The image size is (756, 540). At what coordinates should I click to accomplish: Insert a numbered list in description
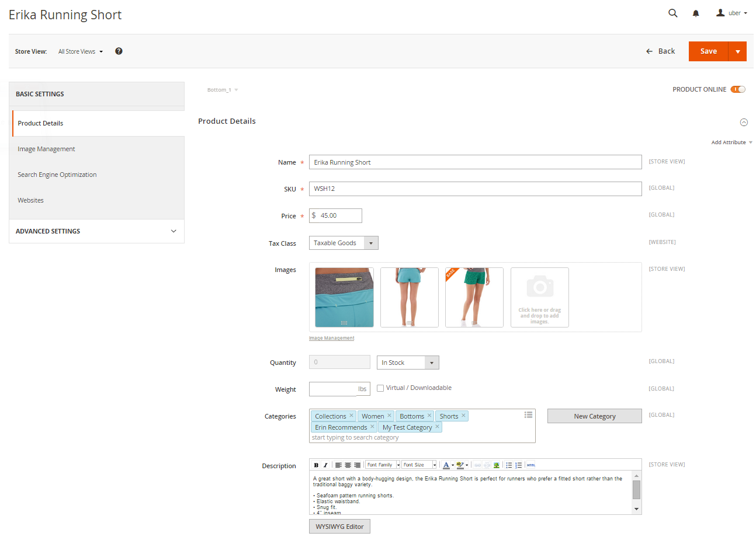[518, 465]
